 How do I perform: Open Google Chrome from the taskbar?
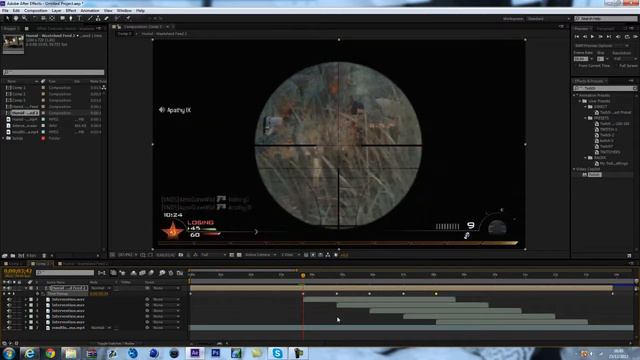click(x=50, y=353)
